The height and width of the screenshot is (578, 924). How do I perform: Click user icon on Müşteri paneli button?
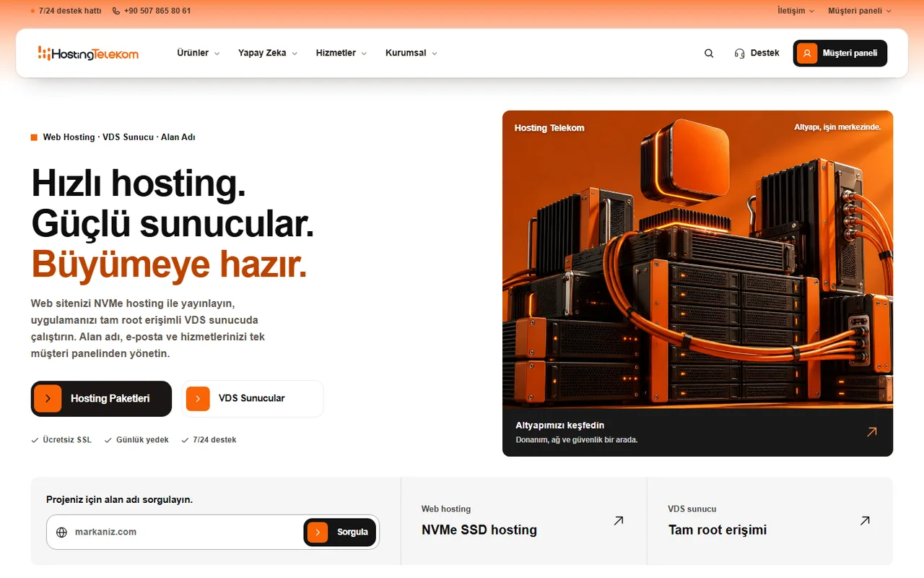pos(807,53)
